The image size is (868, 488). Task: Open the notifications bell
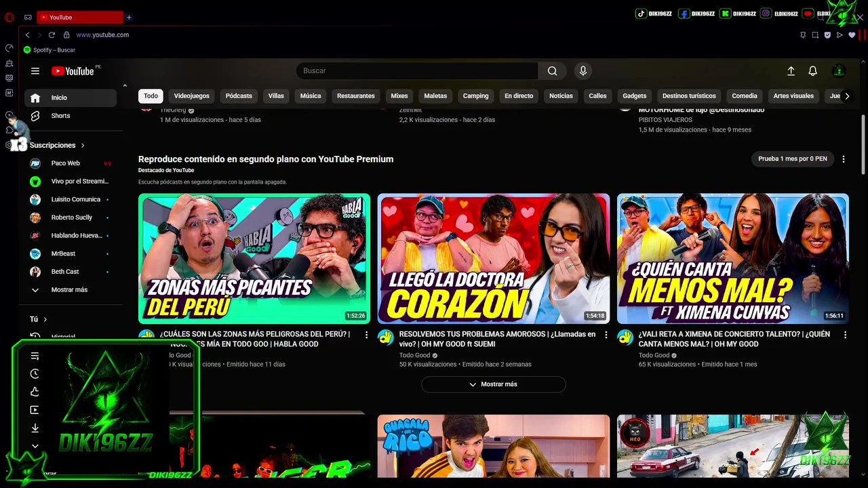pos(812,70)
